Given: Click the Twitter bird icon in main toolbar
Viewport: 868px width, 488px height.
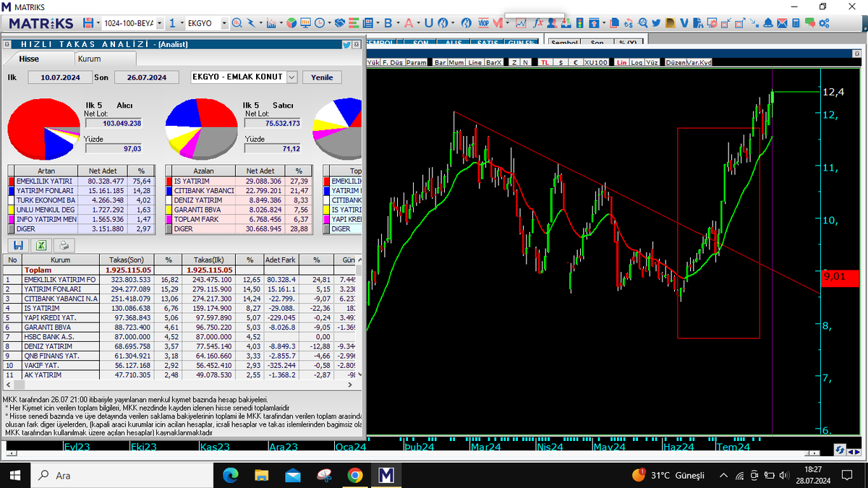Looking at the screenshot, I should 656,23.
